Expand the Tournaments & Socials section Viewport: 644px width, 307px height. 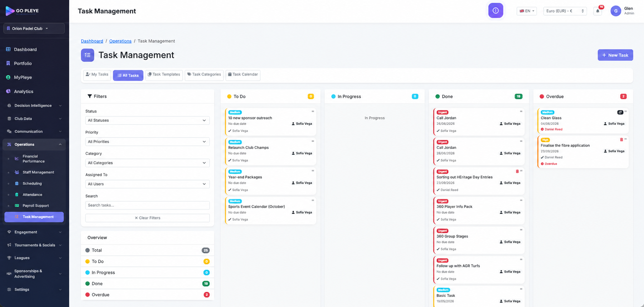tap(34, 245)
